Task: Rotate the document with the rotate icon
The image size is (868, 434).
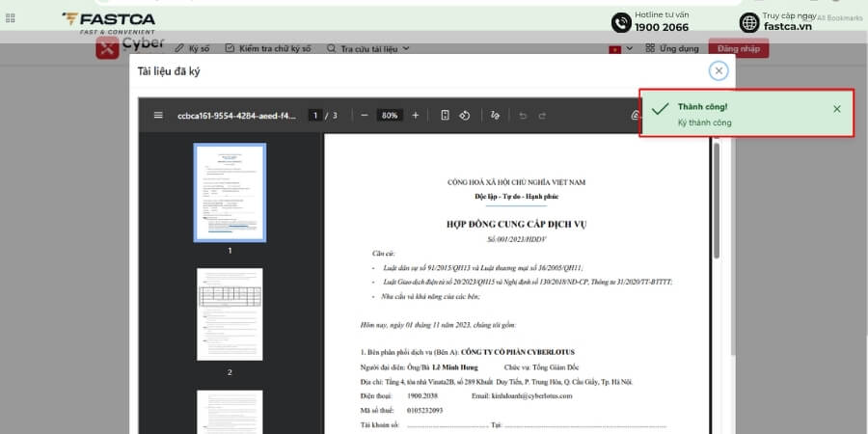Action: pyautogui.click(x=465, y=115)
